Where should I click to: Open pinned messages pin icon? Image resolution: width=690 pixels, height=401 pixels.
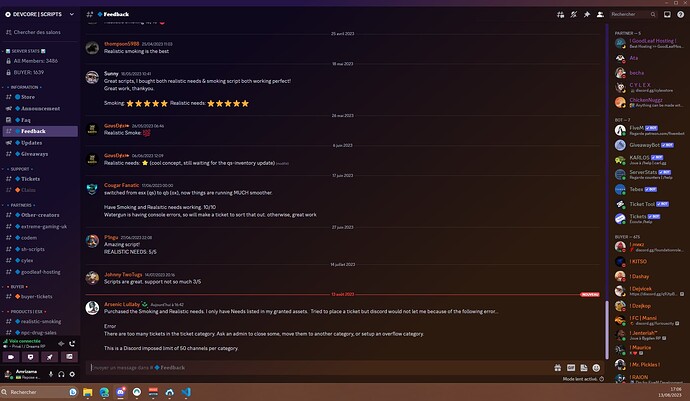pos(587,15)
